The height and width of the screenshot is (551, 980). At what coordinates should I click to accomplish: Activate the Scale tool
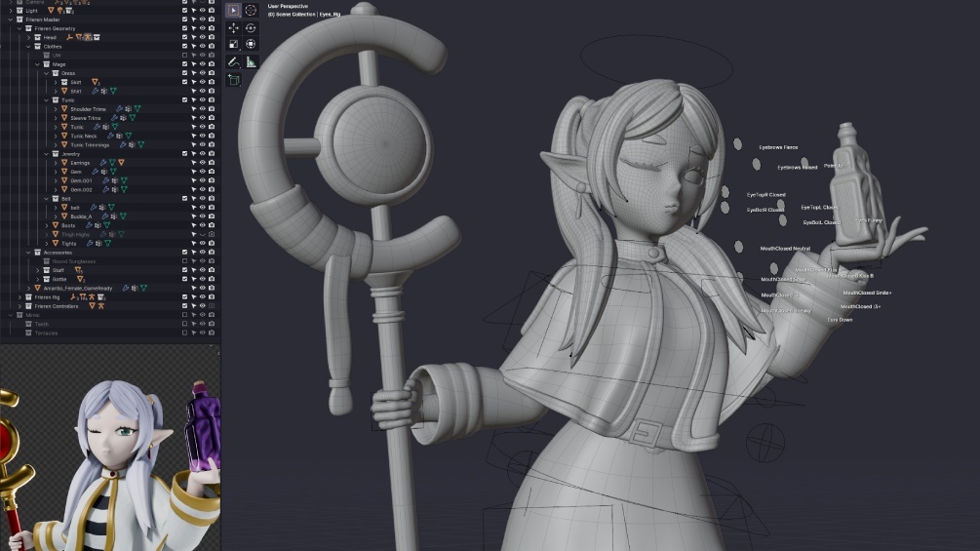click(233, 44)
